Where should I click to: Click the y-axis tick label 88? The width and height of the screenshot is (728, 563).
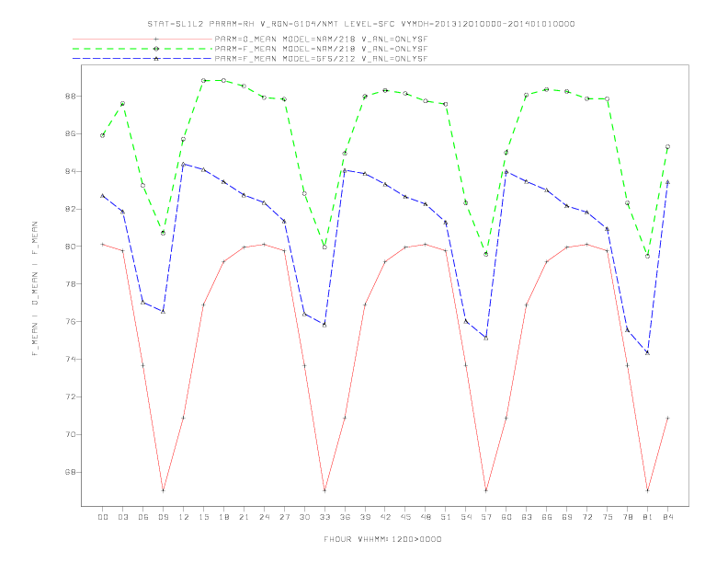(72, 97)
